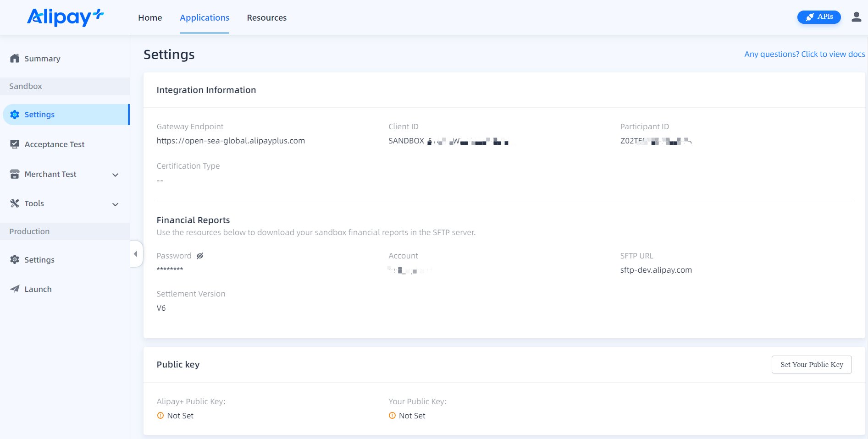The height and width of the screenshot is (439, 868).
Task: Click the Tools wrench icon
Action: pyautogui.click(x=15, y=203)
